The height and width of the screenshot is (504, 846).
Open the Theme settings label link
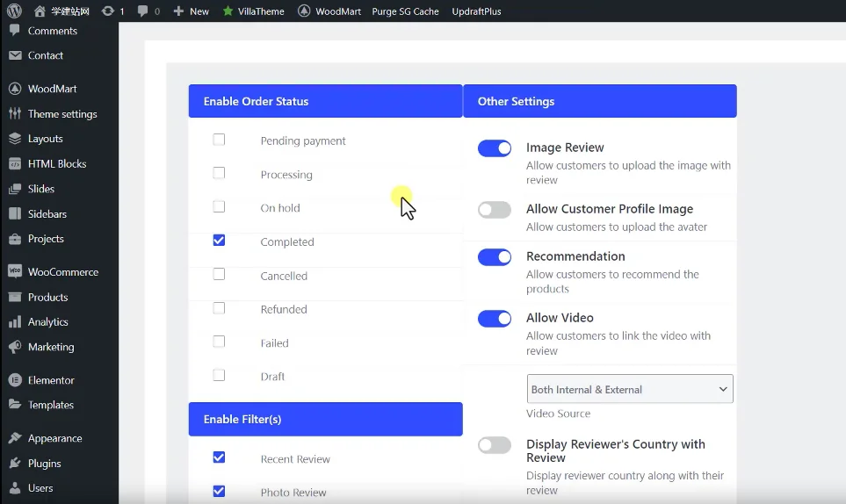click(x=62, y=114)
